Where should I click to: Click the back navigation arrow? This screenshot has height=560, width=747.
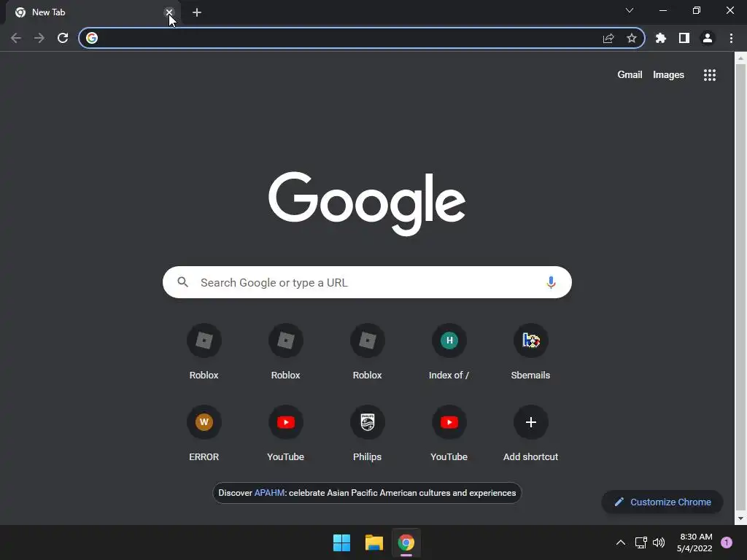click(x=16, y=38)
